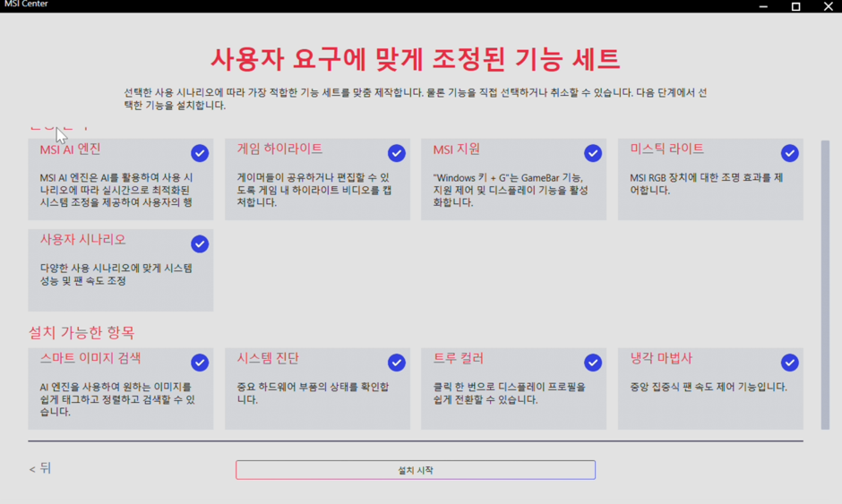Image resolution: width=842 pixels, height=504 pixels.
Task: Click the 설치 가능한 항목 section heading
Action: (82, 333)
